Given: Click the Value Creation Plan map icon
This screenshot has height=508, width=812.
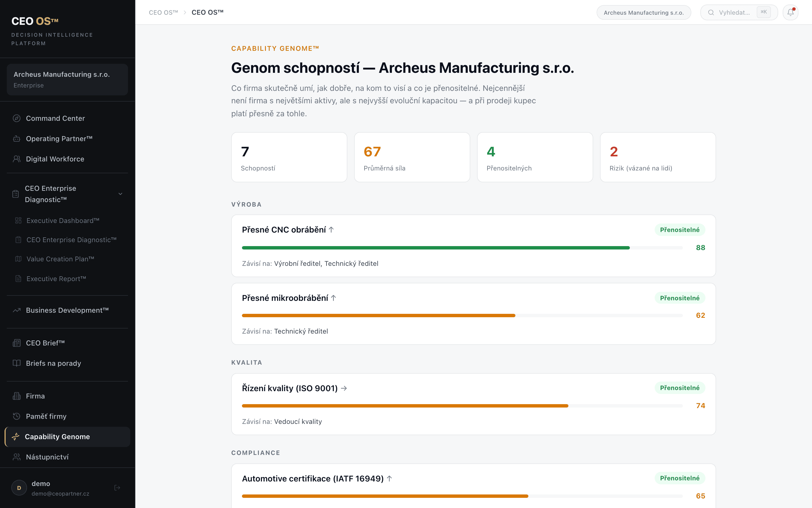Looking at the screenshot, I should (x=18, y=259).
